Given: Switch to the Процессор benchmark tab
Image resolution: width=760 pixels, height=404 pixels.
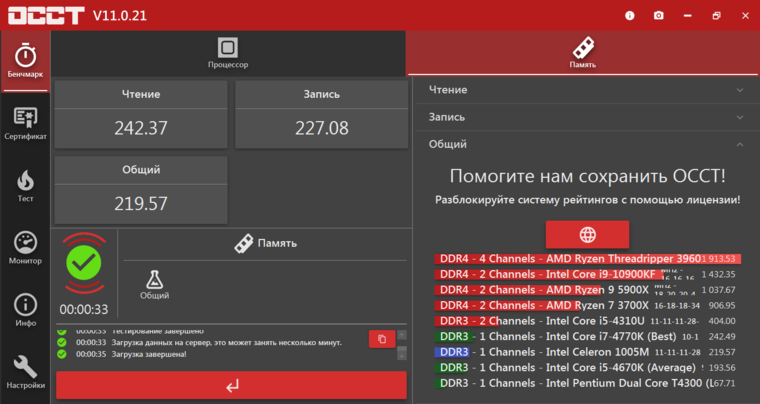Looking at the screenshot, I should pyautogui.click(x=228, y=53).
